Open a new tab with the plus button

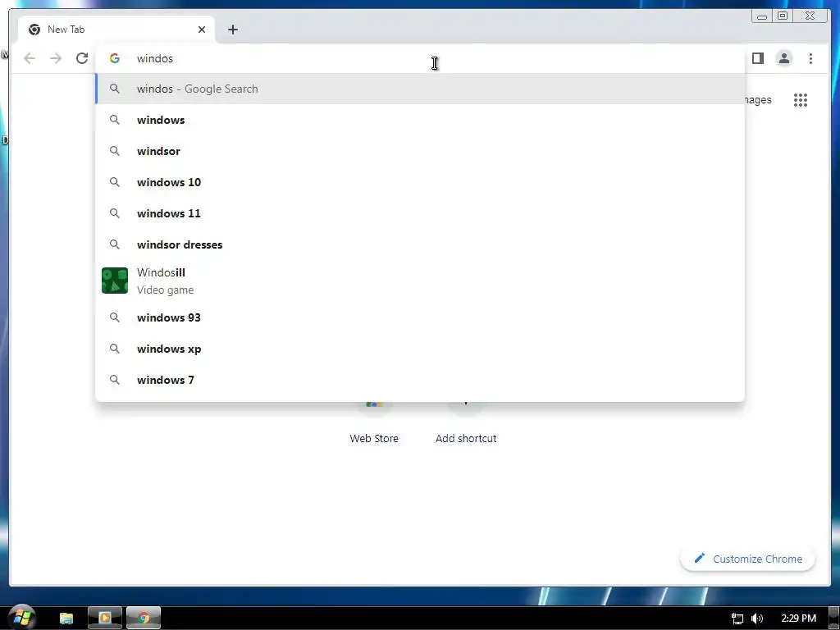click(232, 30)
